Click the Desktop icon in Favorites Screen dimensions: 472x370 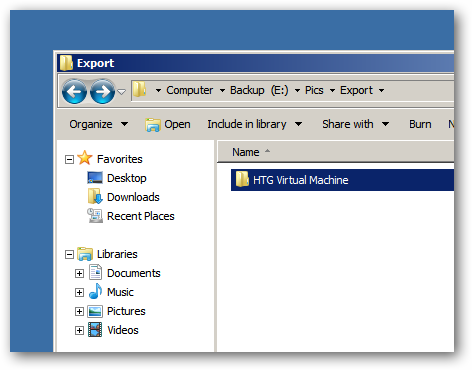pos(95,177)
